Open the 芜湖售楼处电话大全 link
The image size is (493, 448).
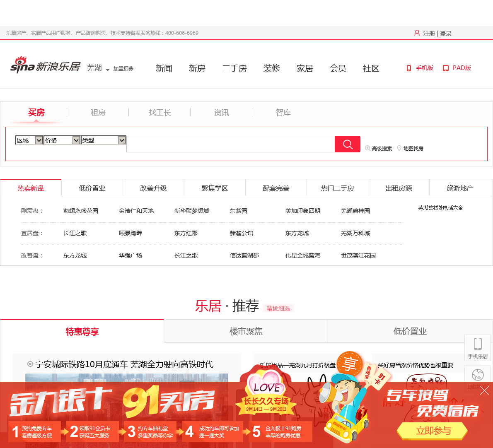(440, 208)
